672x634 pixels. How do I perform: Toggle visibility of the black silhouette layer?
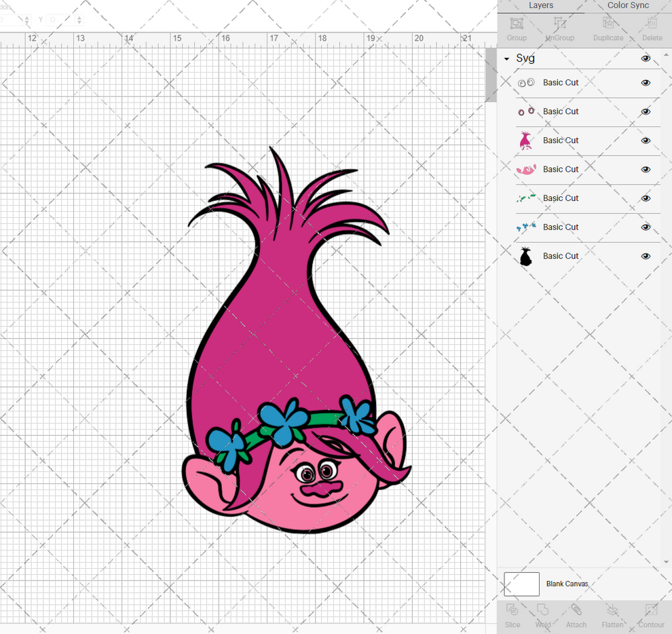[x=646, y=256]
